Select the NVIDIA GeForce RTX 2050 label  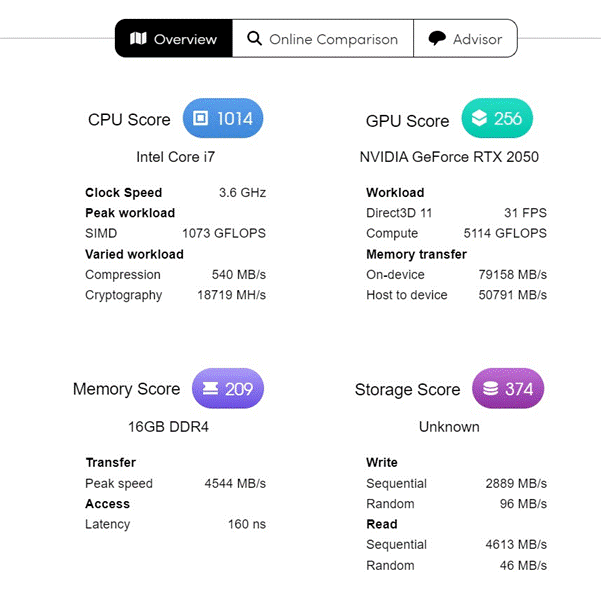449,157
